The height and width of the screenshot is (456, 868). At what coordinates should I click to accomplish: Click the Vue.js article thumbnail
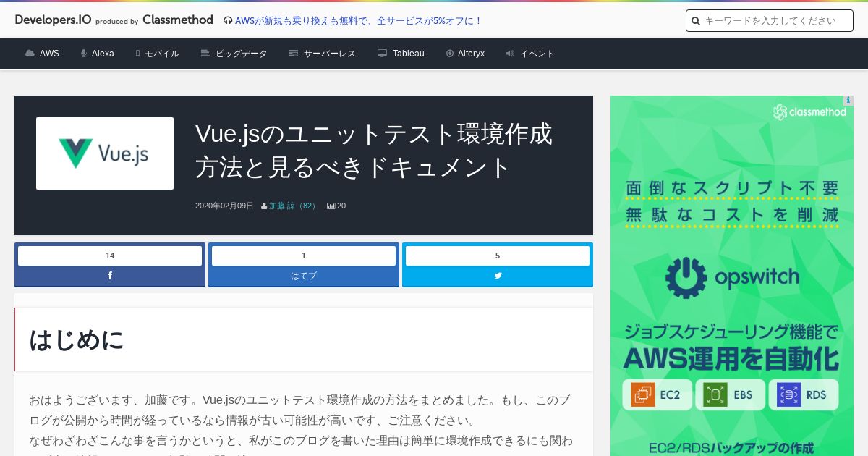(x=105, y=153)
